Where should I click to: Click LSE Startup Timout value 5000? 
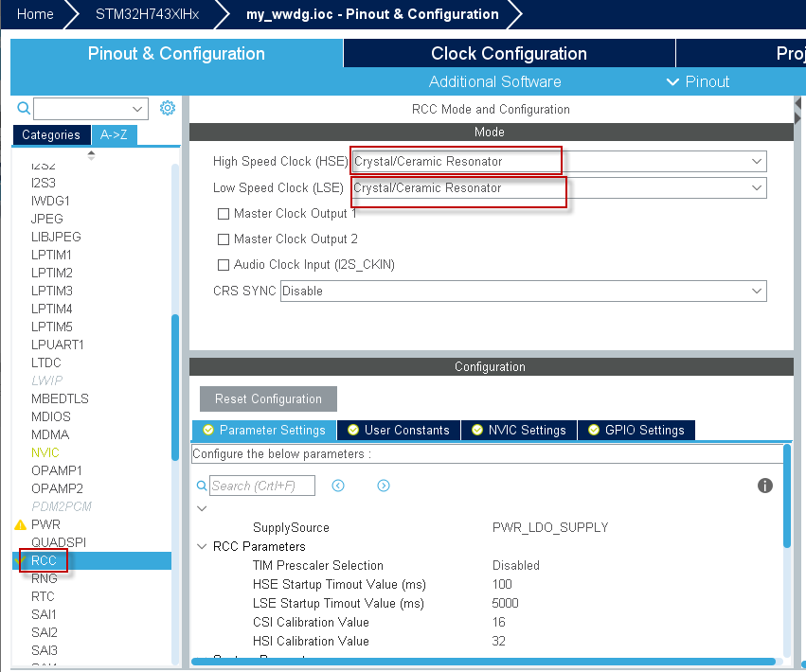[505, 603]
